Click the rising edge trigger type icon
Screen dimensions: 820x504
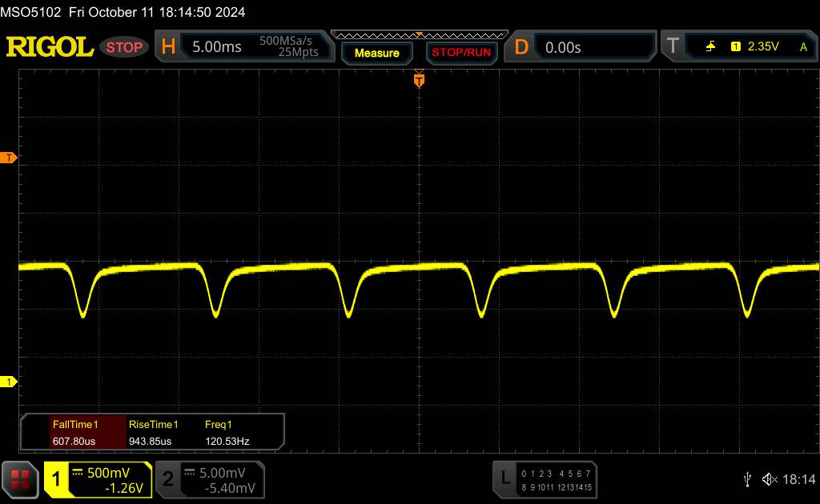[710, 47]
